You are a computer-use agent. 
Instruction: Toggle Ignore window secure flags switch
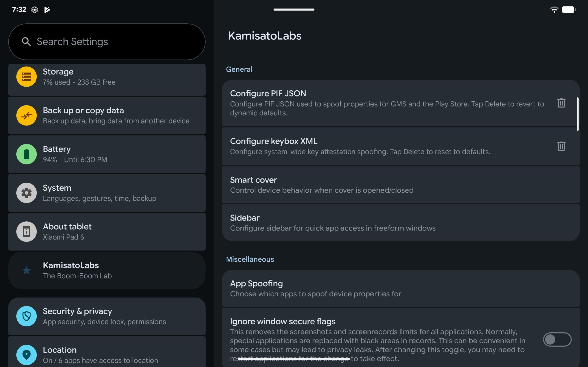coord(557,339)
